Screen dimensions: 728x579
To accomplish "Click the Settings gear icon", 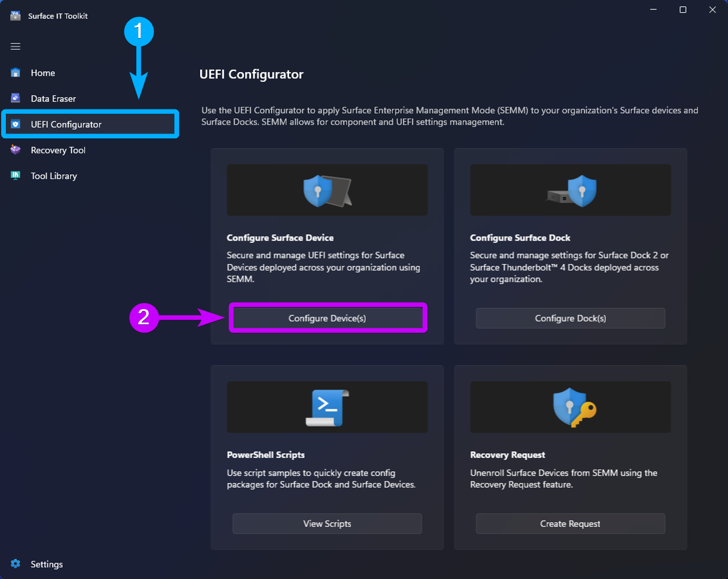I will point(14,564).
